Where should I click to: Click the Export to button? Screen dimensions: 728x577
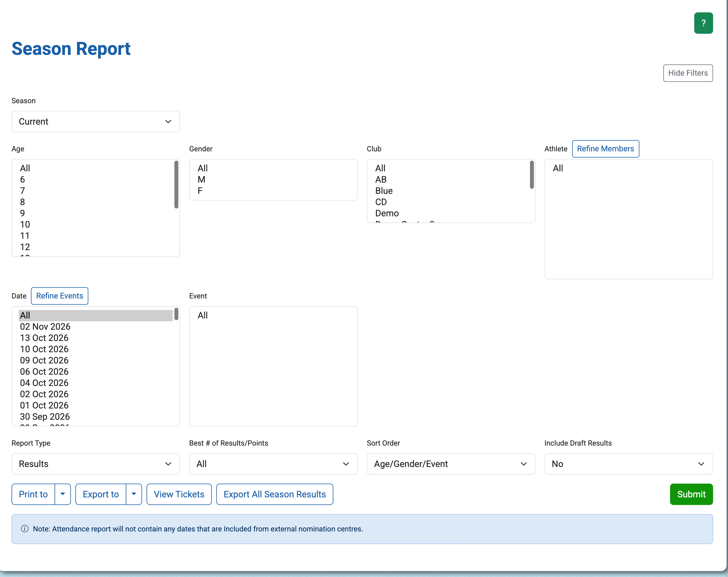101,494
